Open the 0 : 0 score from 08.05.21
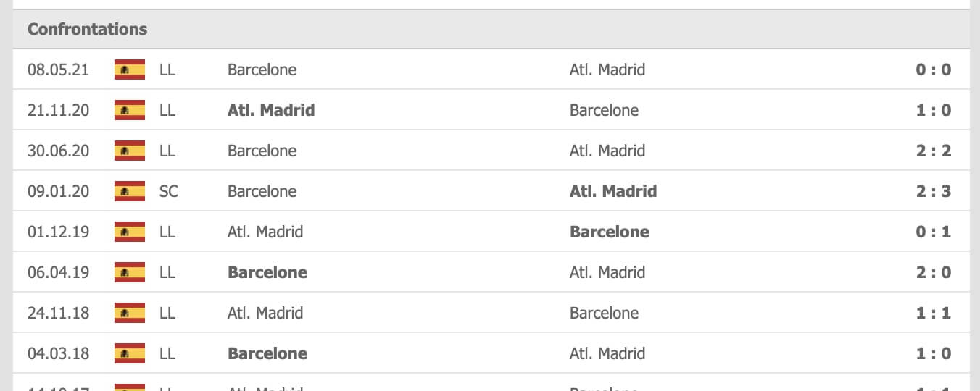The width and height of the screenshot is (980, 391). click(933, 70)
